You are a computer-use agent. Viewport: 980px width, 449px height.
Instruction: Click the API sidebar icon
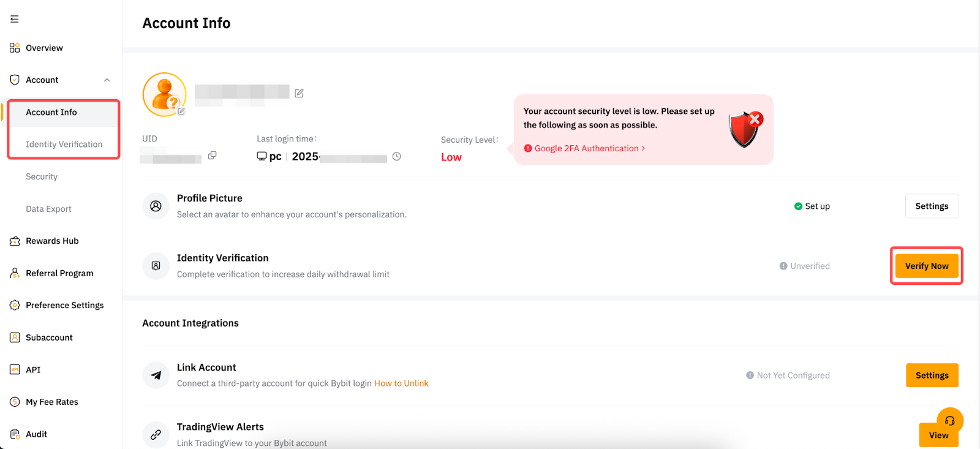[15, 369]
